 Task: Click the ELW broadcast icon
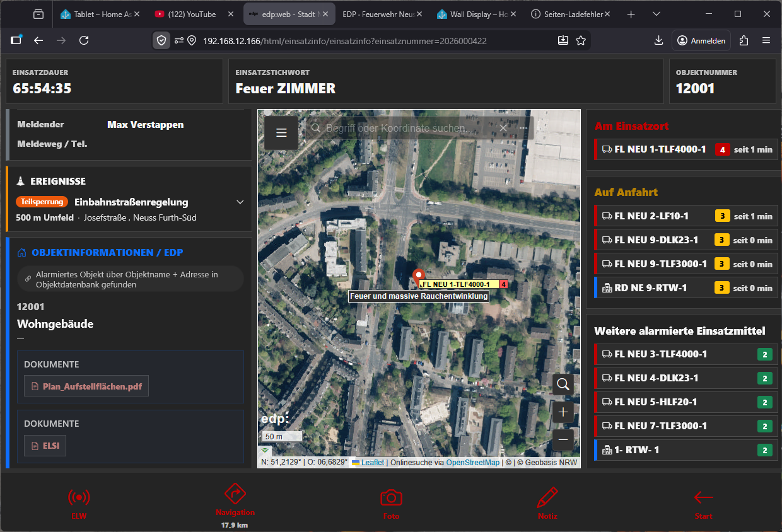pos(79,497)
